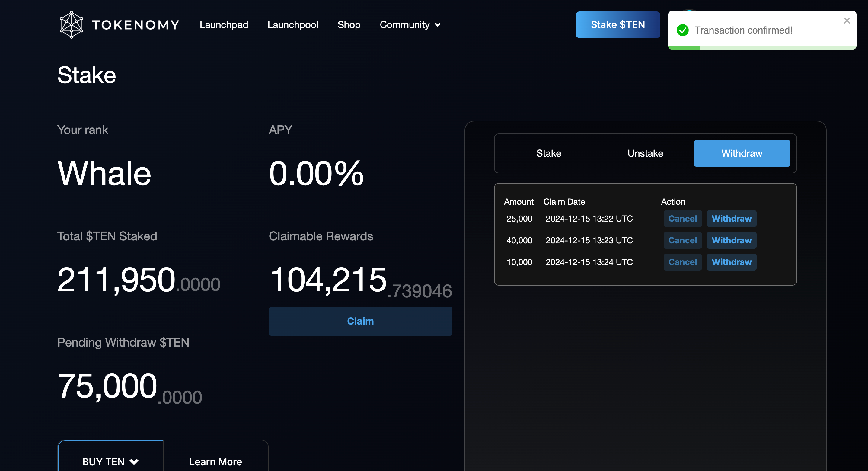
Task: Dismiss the Transaction confirmed notification
Action: [847, 21]
